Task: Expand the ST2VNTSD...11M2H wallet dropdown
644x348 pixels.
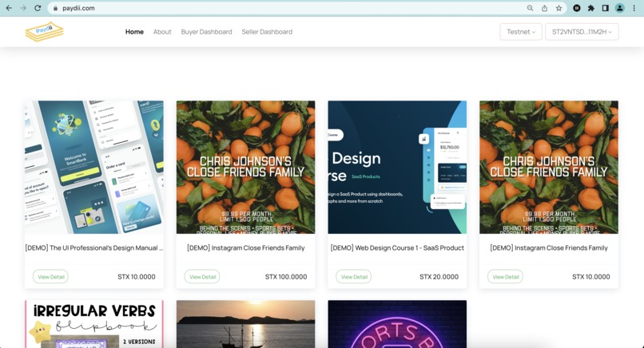Action: (x=582, y=32)
